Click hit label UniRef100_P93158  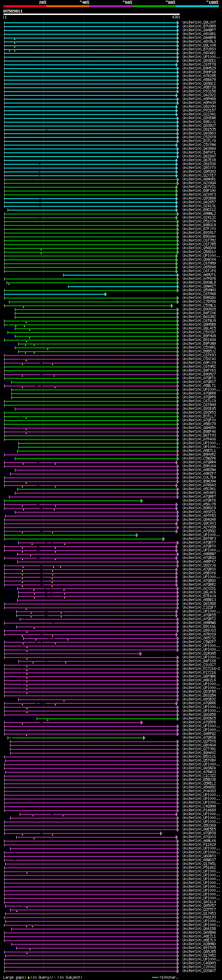[199, 91]
